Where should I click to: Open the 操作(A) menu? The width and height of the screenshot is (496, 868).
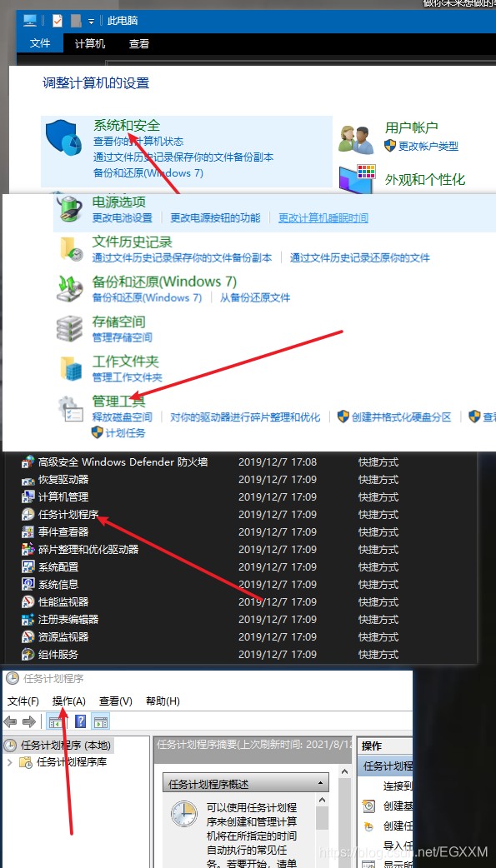pyautogui.click(x=69, y=701)
